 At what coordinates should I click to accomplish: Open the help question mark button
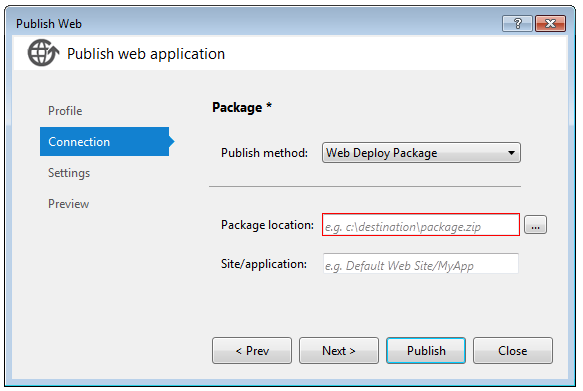tap(517, 24)
